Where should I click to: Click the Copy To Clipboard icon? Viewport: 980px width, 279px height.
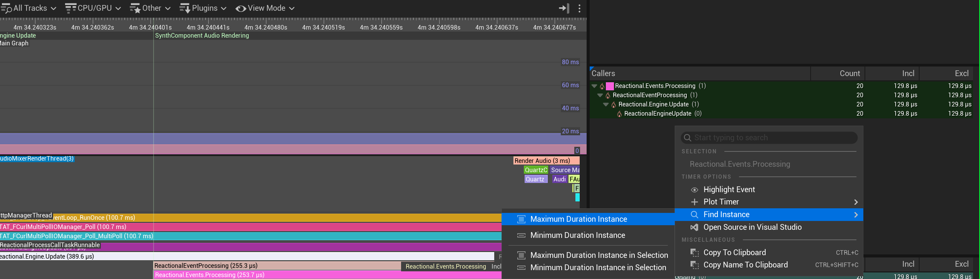(694, 252)
